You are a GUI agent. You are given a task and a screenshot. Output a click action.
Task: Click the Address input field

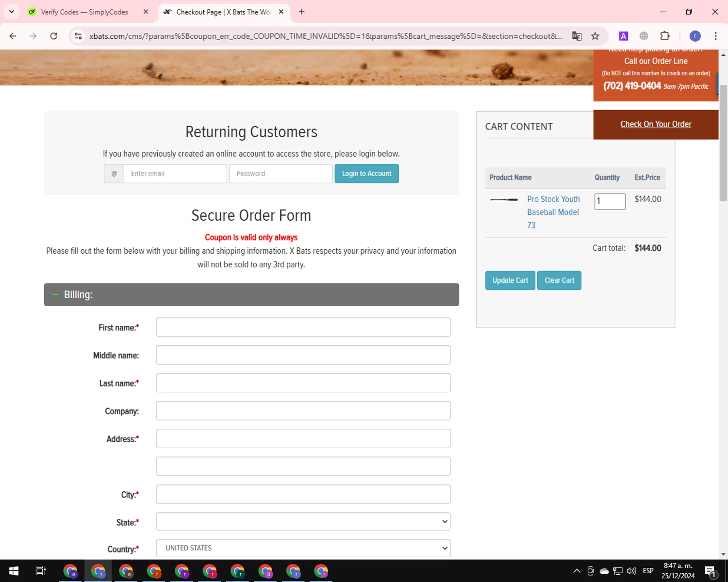[x=303, y=438]
